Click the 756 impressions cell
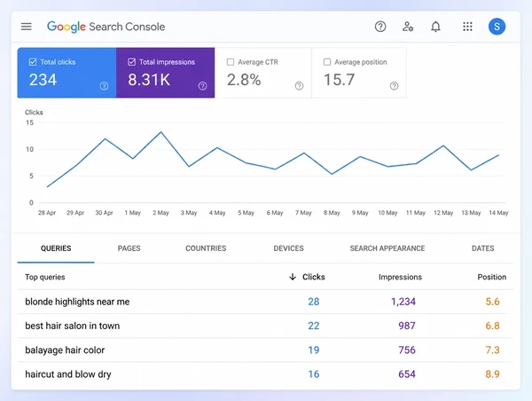532x401 pixels. (407, 350)
